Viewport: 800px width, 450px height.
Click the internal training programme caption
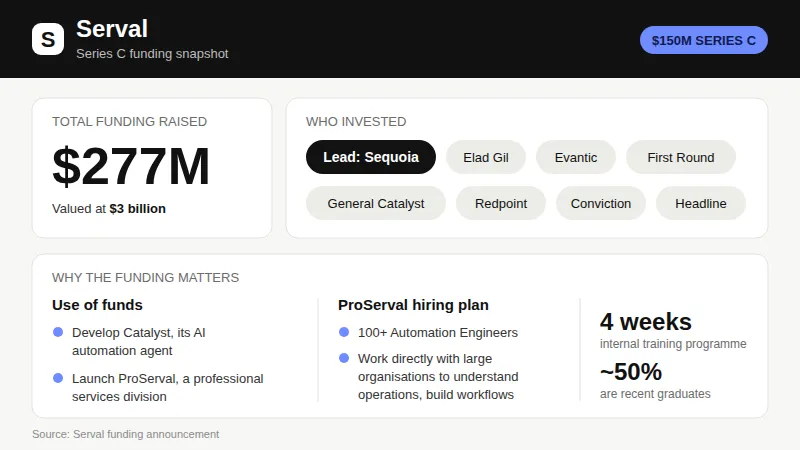coord(673,344)
